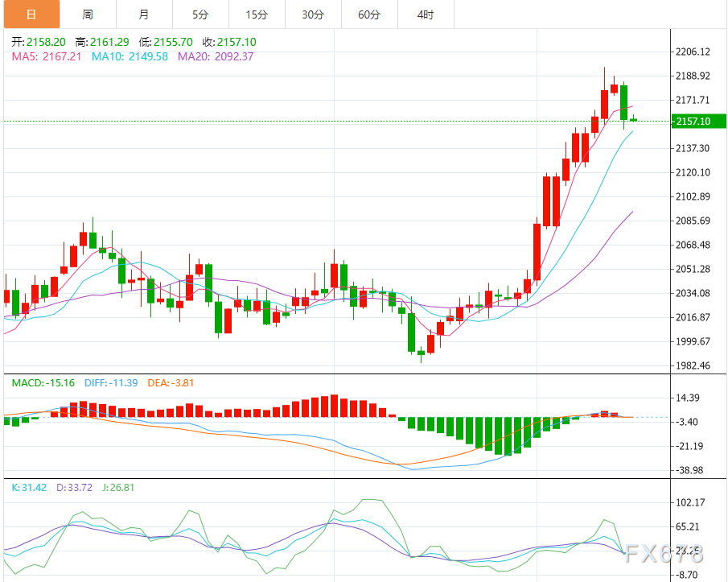Click the MA20: 2092.37 indicator label

coord(215,56)
